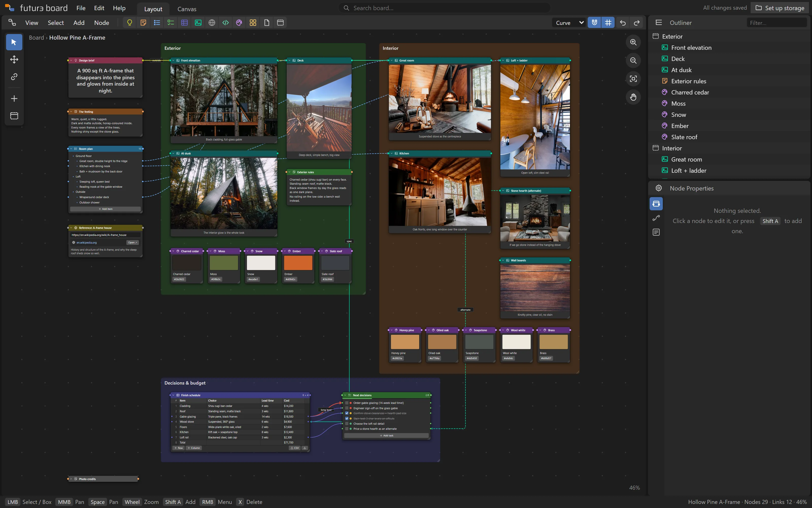Screen dimensions: 812x508
Task: Toggle magnet snapping
Action: pos(594,23)
